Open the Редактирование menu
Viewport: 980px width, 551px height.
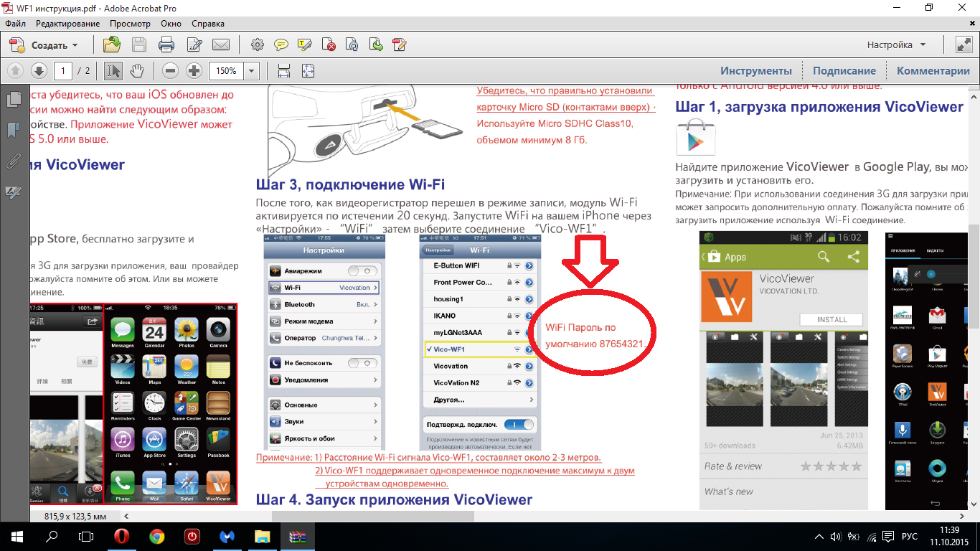point(68,24)
